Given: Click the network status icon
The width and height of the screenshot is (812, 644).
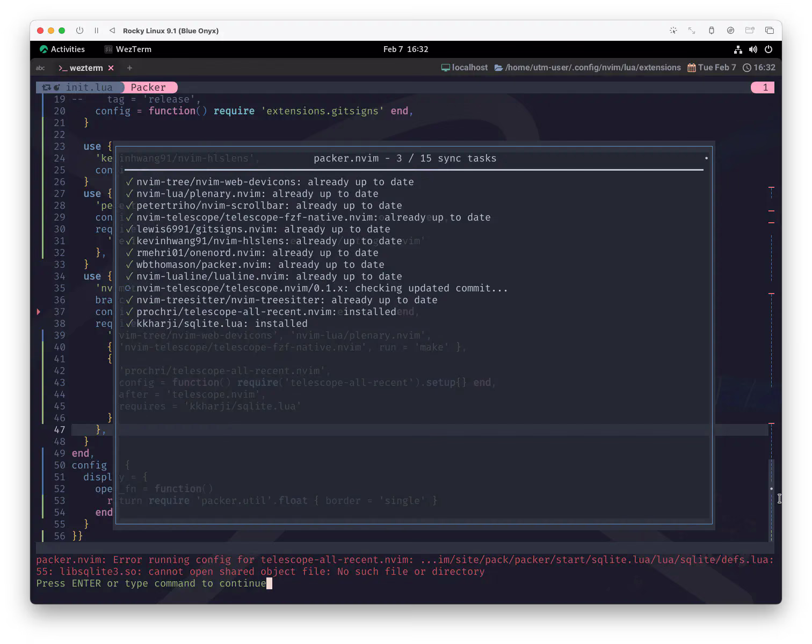Looking at the screenshot, I should pyautogui.click(x=738, y=49).
